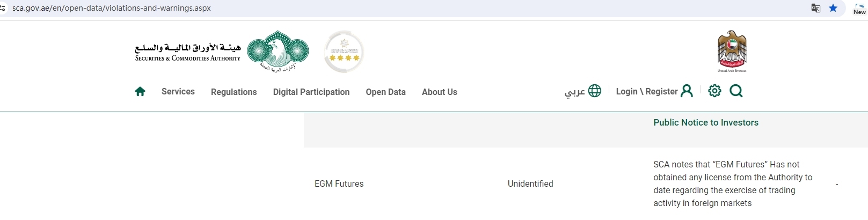View site information icon in address bar
Image resolution: width=868 pixels, height=220 pixels.
3,8
